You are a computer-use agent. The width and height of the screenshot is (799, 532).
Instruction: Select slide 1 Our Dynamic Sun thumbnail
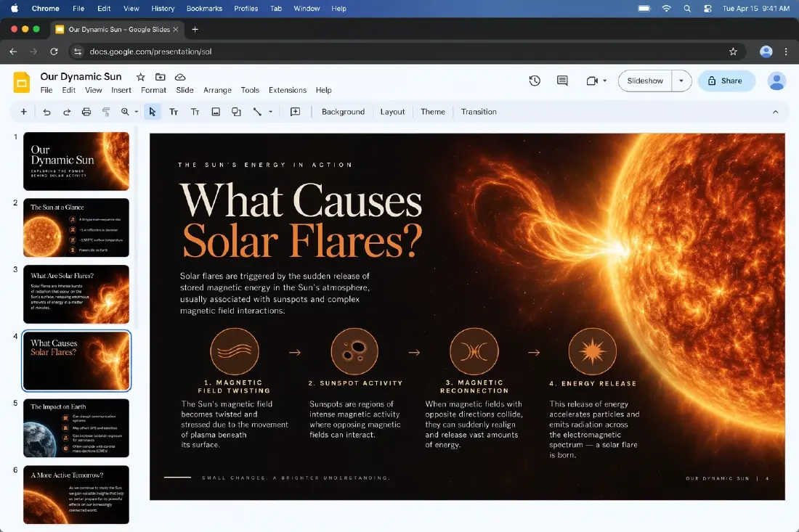tap(76, 161)
